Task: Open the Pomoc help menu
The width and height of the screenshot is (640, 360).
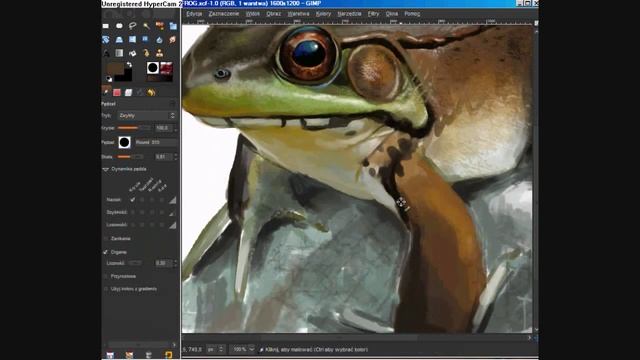Action: coord(412,14)
